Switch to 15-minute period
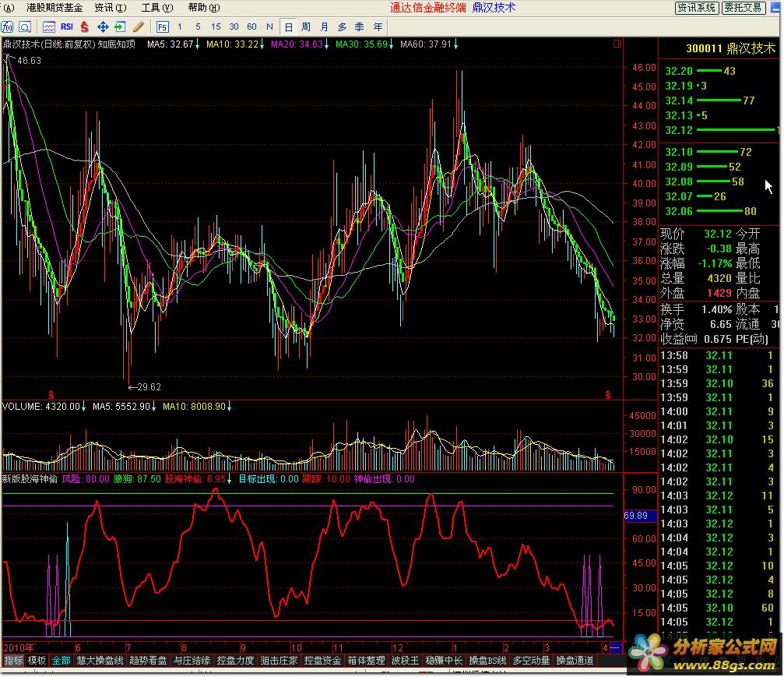This screenshot has height=677, width=784. 216,27
